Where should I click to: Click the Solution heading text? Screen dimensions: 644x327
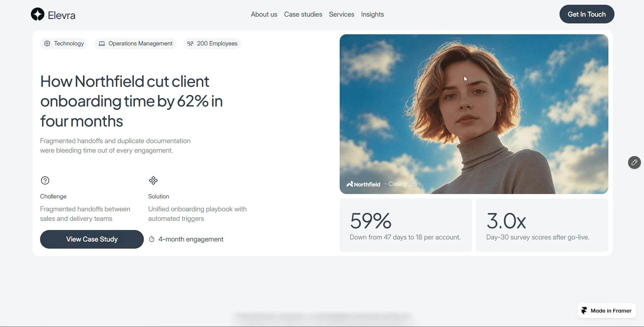pos(158,196)
